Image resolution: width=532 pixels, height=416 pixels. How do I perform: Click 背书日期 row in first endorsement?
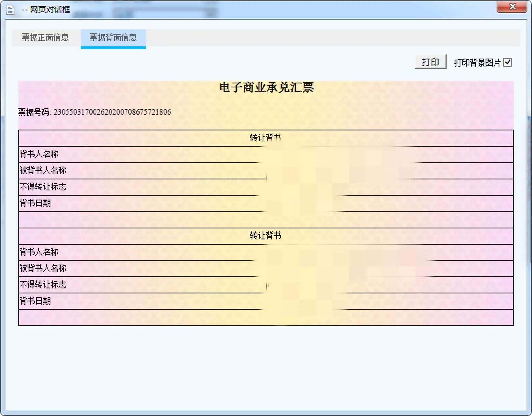click(x=35, y=203)
